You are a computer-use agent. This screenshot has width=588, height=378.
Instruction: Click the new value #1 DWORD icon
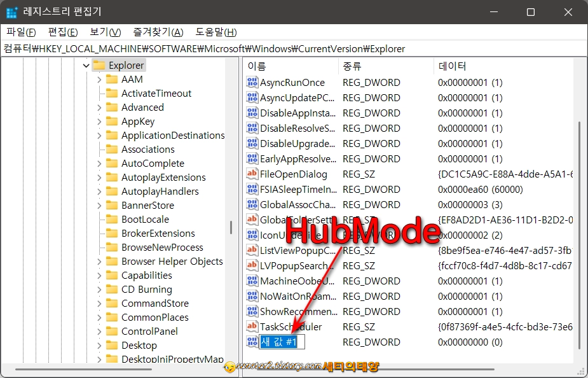[x=252, y=342]
